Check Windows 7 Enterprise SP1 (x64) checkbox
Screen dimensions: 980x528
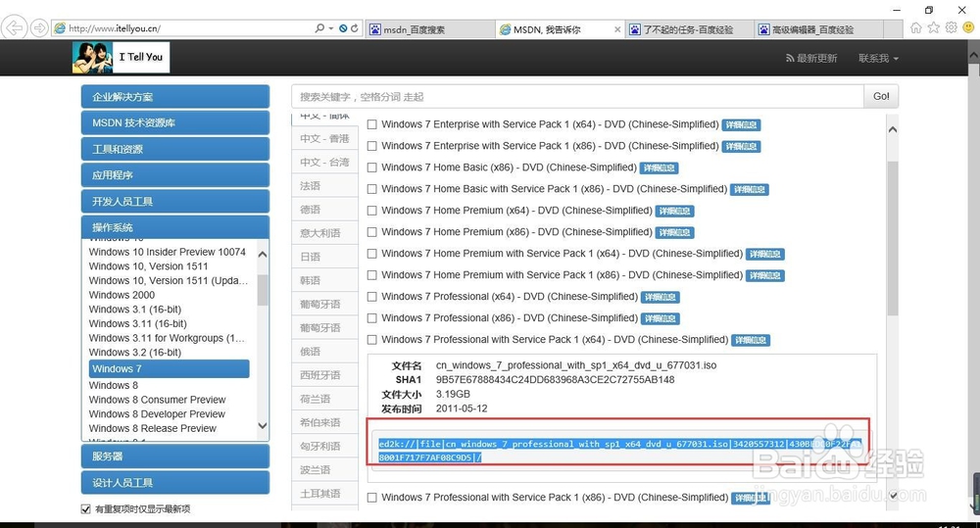tap(371, 124)
